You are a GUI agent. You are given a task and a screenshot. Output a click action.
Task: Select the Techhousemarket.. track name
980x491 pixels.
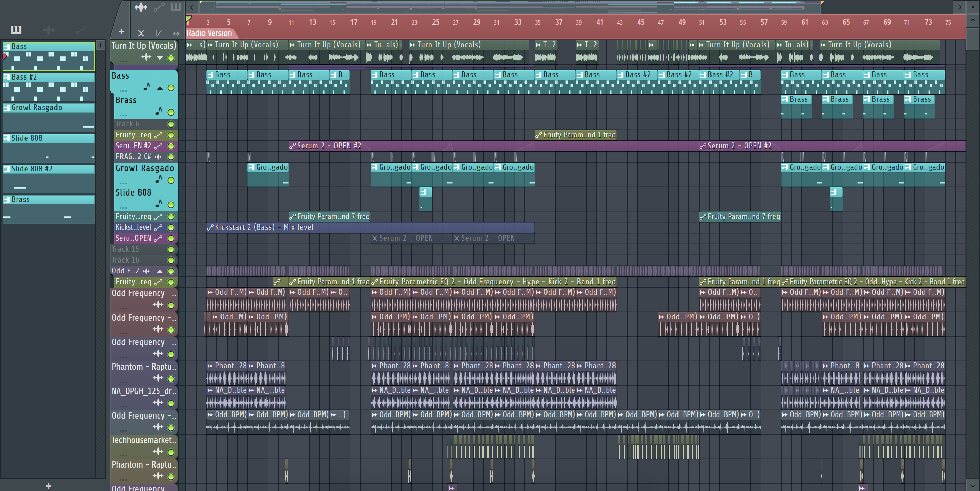(144, 440)
